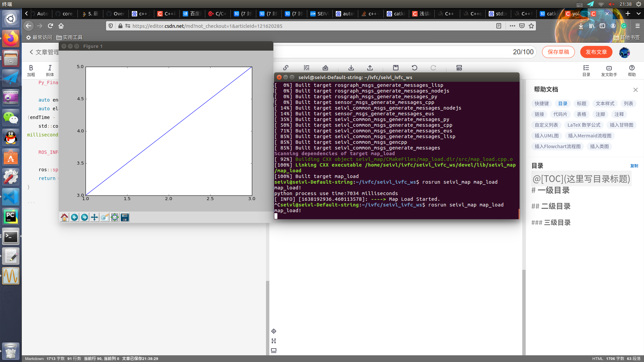Bookmark this page with the star icon

pyautogui.click(x=531, y=26)
